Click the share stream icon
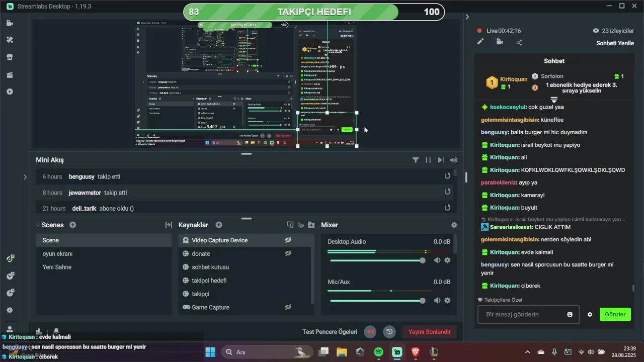This screenshot has width=644, height=362. coord(519,42)
